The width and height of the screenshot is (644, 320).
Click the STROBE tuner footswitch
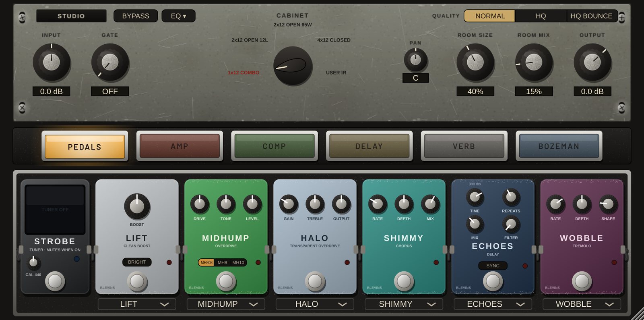point(55,281)
